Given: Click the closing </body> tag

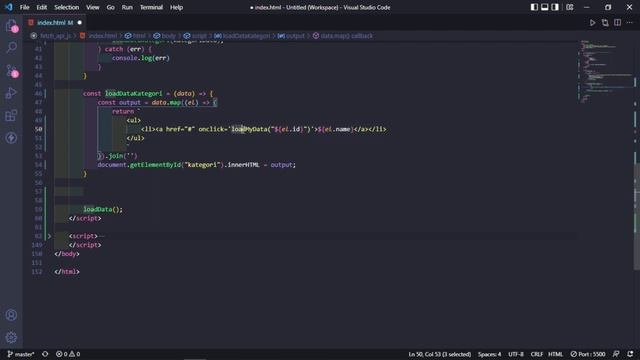Looking at the screenshot, I should [x=67, y=254].
